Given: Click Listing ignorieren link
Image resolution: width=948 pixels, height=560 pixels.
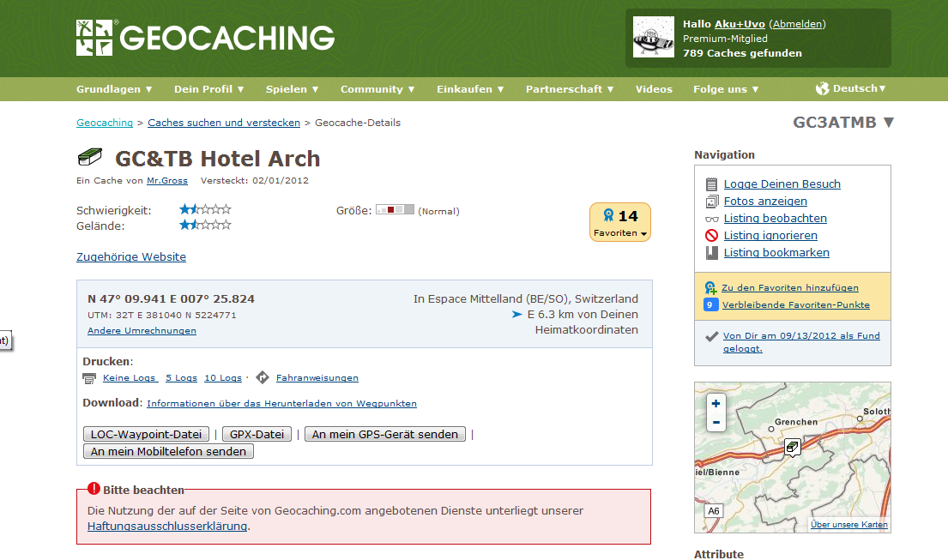Looking at the screenshot, I should [x=770, y=236].
